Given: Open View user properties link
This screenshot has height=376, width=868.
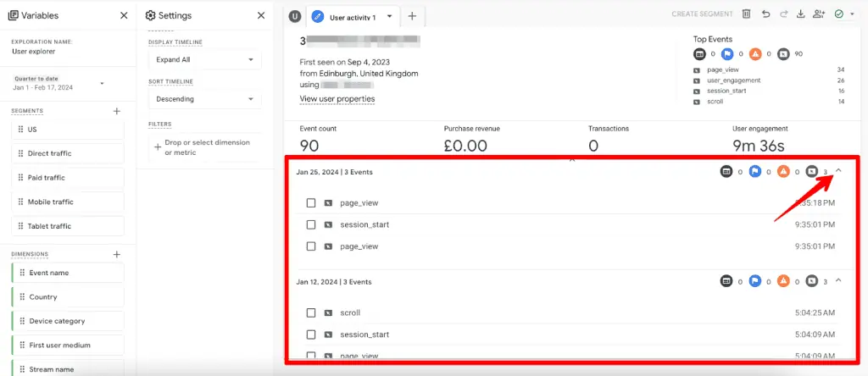Looking at the screenshot, I should click(x=337, y=99).
